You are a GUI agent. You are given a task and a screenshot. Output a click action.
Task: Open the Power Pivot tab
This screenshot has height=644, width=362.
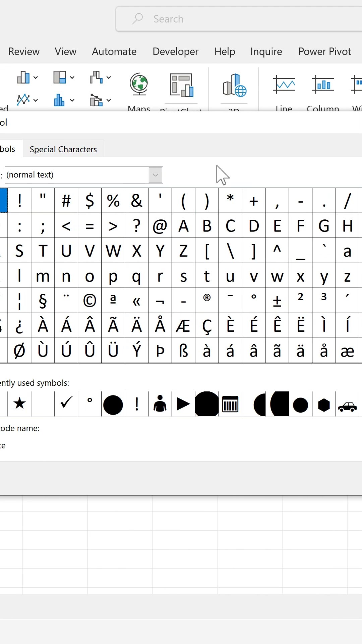click(325, 51)
